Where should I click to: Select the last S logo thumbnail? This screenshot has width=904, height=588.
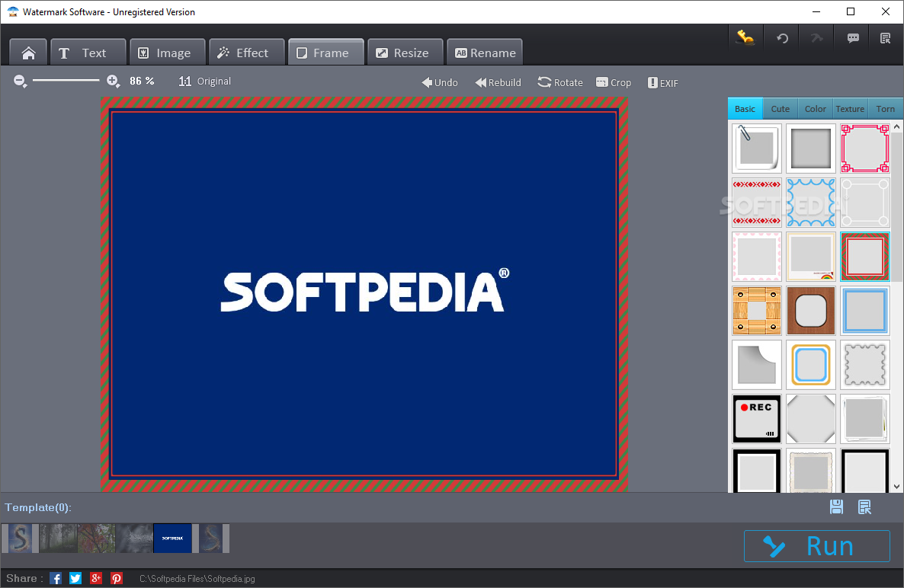(211, 538)
